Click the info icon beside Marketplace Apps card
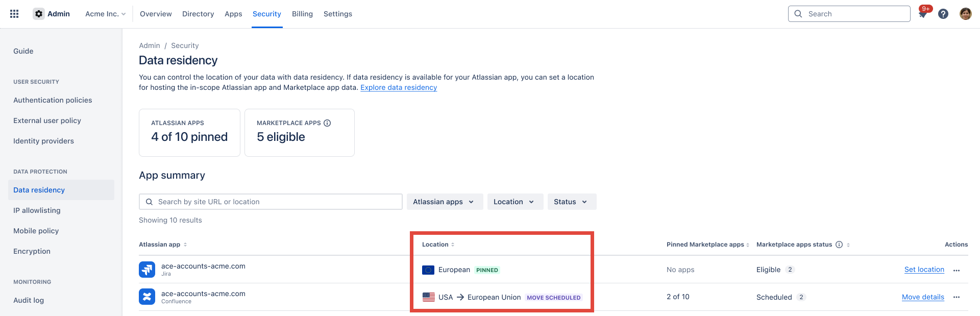 tap(327, 123)
